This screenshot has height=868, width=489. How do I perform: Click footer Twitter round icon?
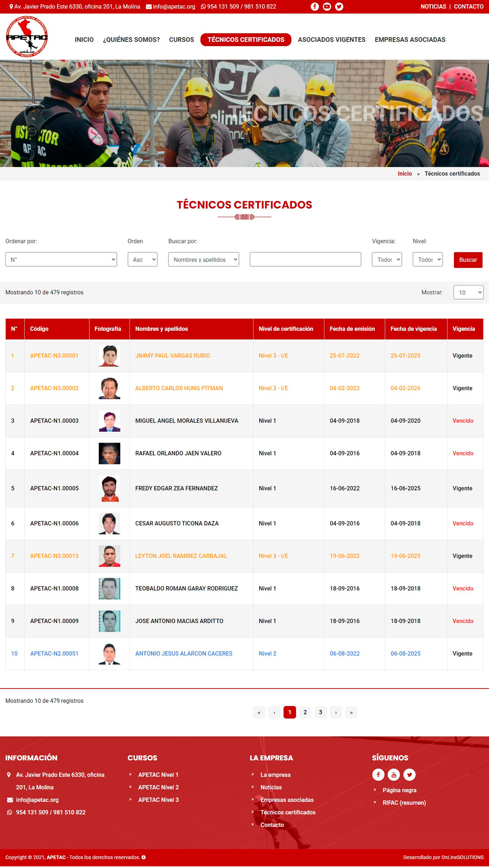point(410,774)
